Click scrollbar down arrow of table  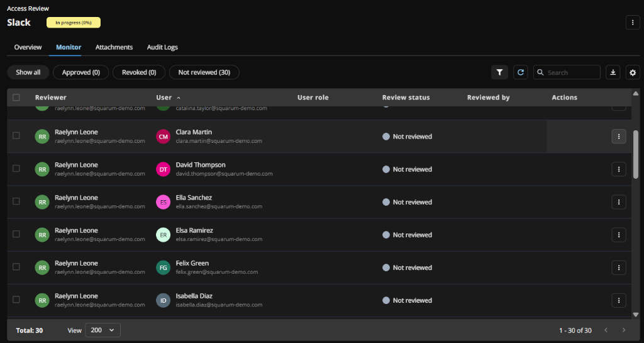pyautogui.click(x=636, y=315)
